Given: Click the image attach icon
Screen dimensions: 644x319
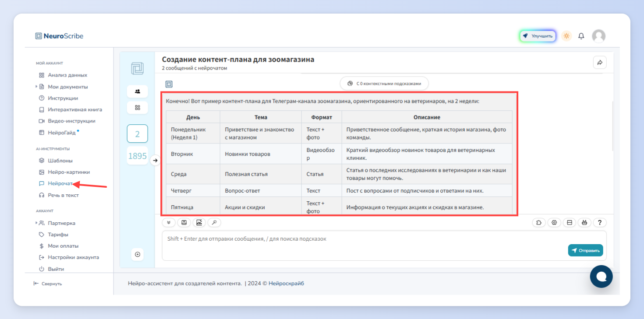Looking at the screenshot, I should point(199,222).
